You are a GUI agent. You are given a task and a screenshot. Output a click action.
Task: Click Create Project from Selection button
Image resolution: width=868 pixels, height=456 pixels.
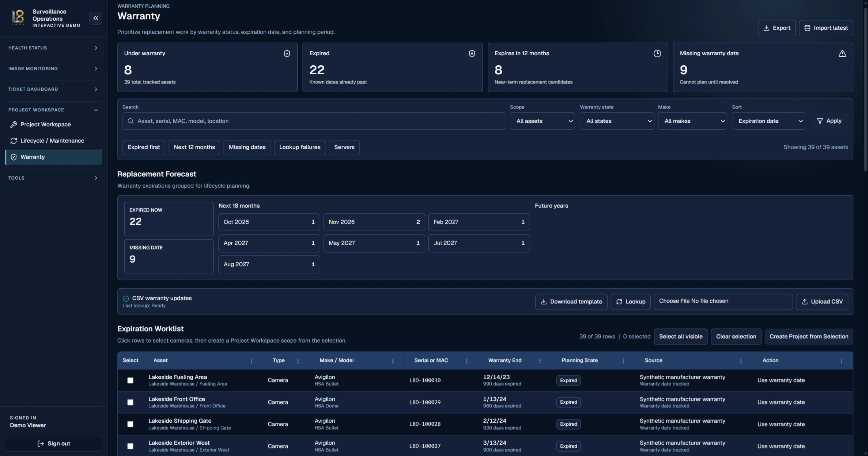(x=809, y=336)
